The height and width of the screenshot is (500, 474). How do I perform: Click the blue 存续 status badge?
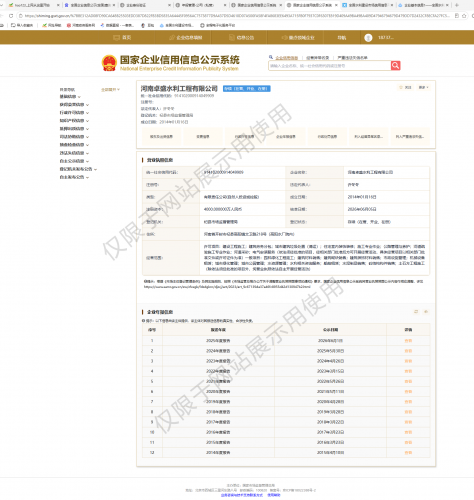tap(247, 89)
